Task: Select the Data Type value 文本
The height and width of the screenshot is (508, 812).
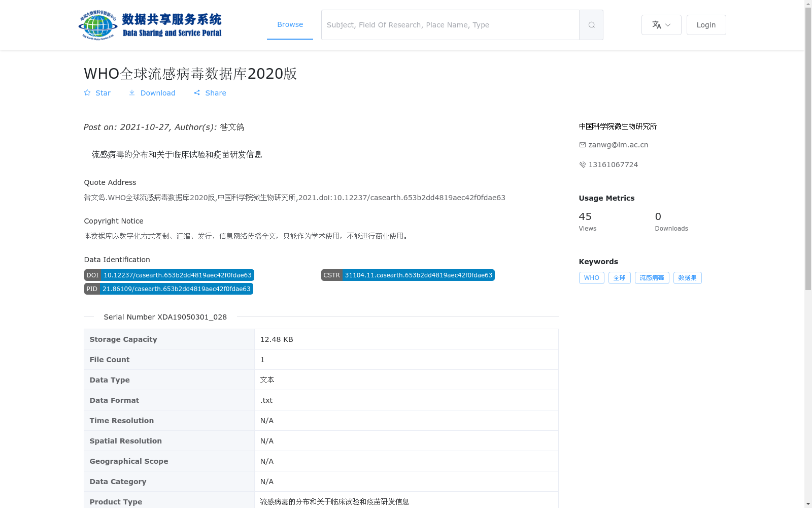Action: pyautogui.click(x=267, y=380)
